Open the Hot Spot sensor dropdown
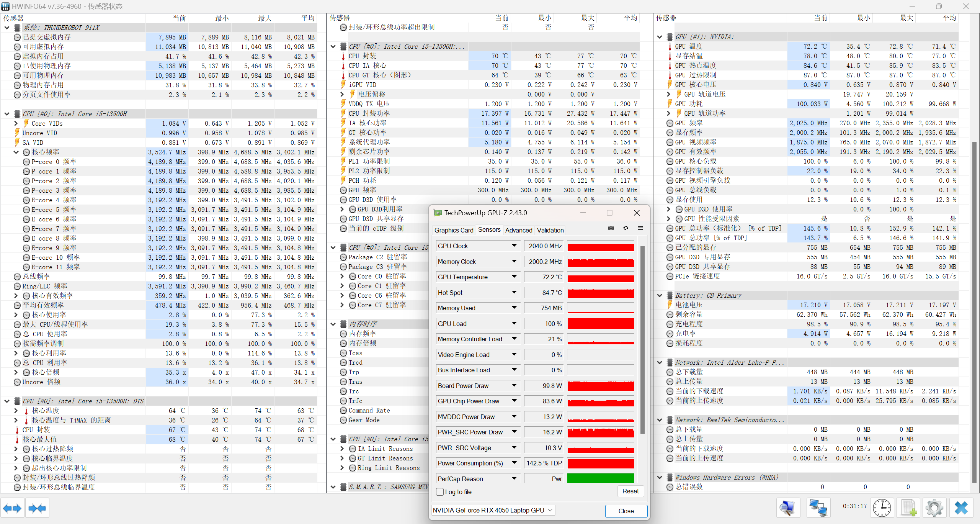Viewport: 980px width, 524px height. tap(514, 292)
